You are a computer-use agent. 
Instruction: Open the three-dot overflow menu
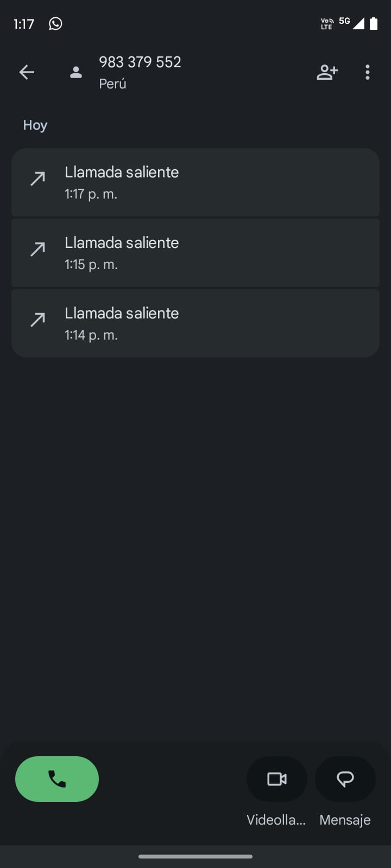[368, 72]
